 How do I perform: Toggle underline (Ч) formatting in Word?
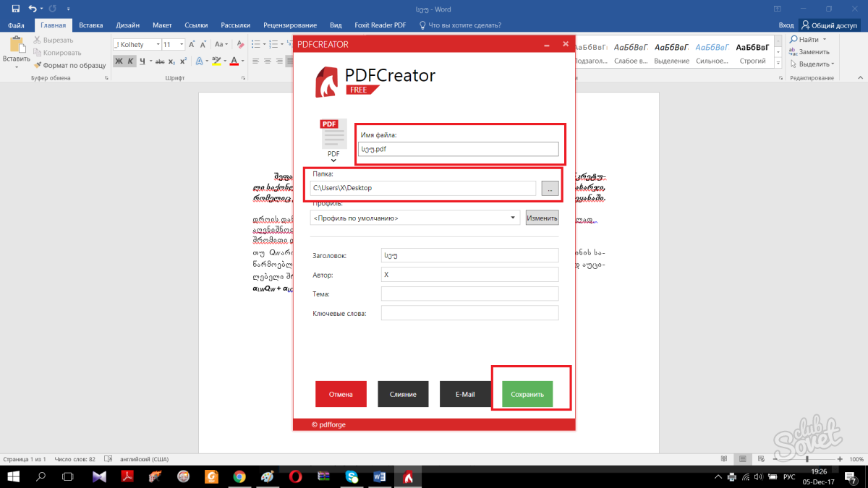tap(142, 61)
